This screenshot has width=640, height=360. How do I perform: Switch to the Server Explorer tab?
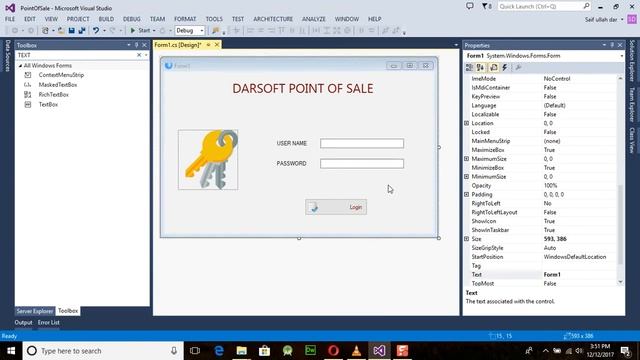(x=35, y=311)
